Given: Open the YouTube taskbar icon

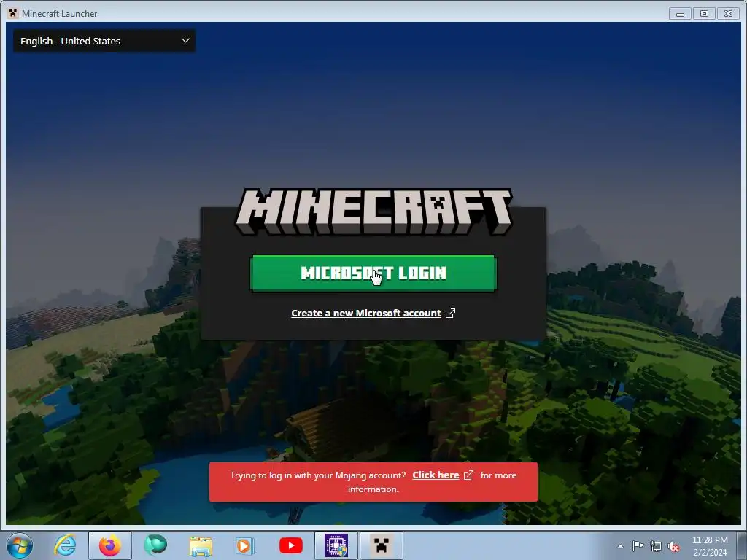Looking at the screenshot, I should point(290,545).
